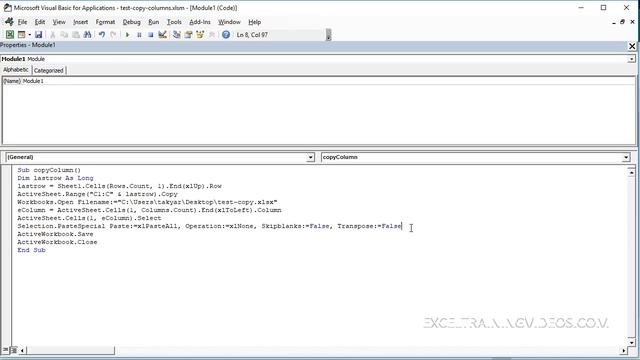Click the VBA application icon in menu bar

pyautogui.click(x=9, y=22)
